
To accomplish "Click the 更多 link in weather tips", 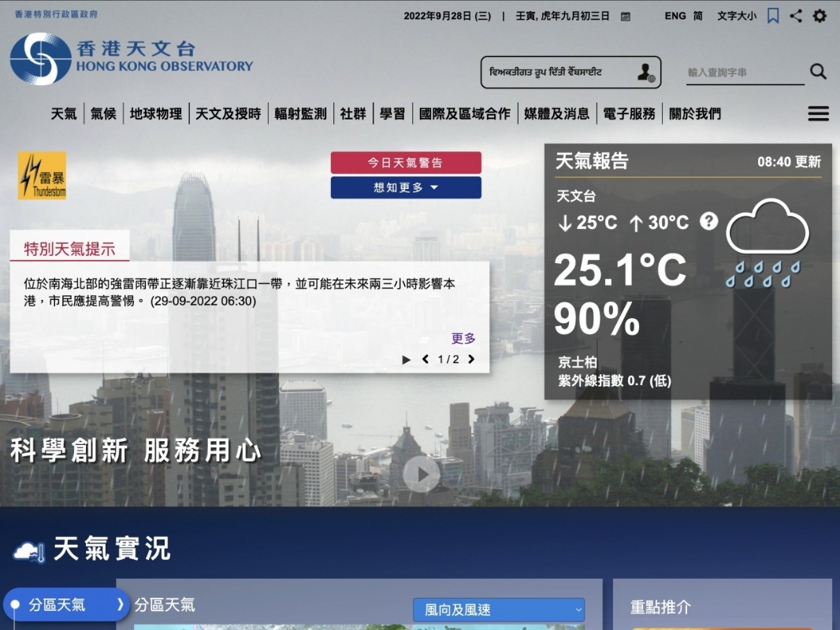I will [x=463, y=339].
